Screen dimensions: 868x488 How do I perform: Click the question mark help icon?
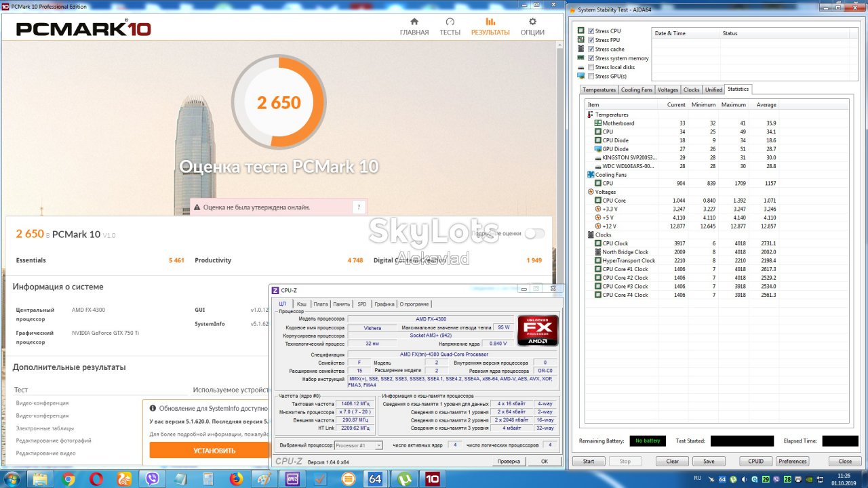(x=359, y=207)
